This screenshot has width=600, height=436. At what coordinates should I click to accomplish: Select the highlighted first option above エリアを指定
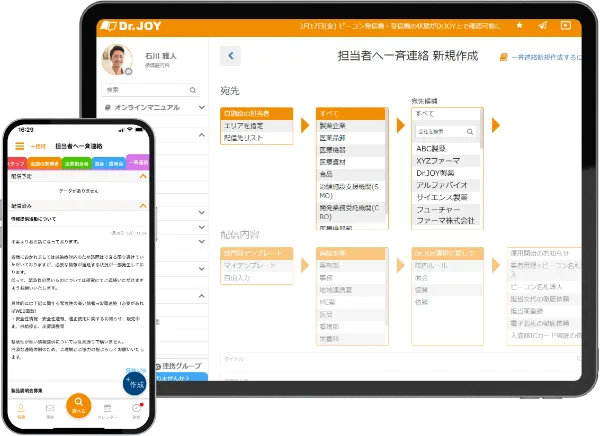257,114
